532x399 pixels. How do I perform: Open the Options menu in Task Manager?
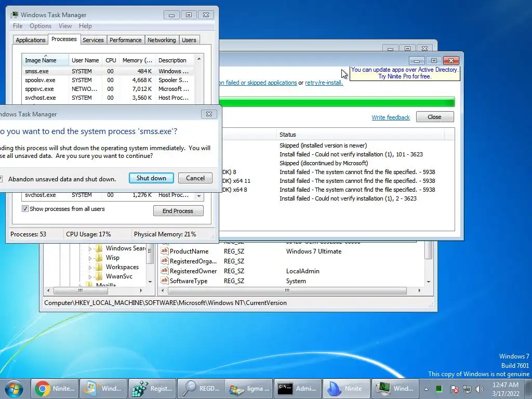click(41, 26)
